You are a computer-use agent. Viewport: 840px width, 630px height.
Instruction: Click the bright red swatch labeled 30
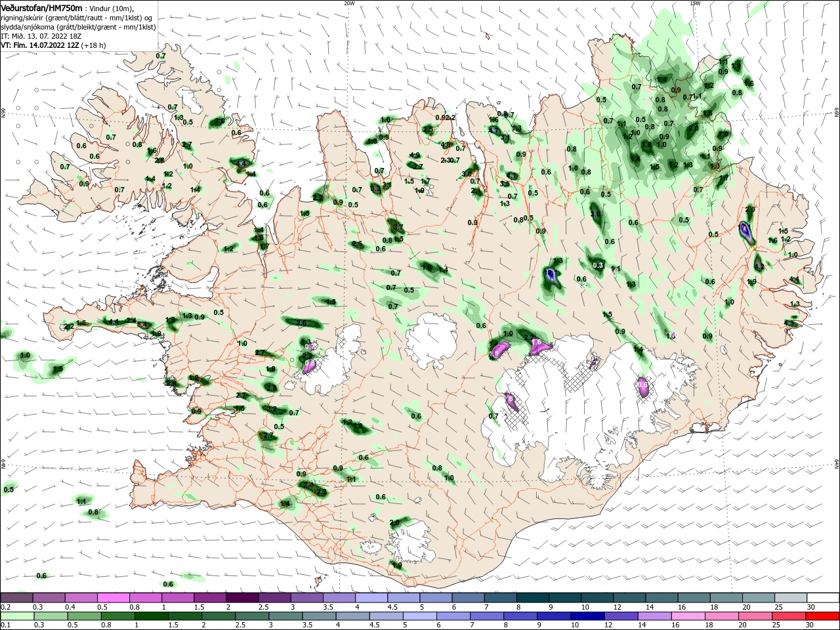(822, 616)
